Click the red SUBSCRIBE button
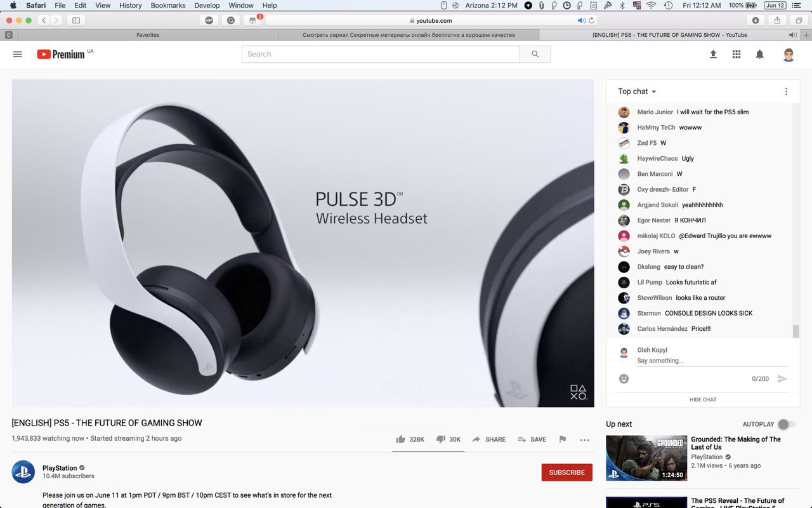The width and height of the screenshot is (812, 508). (x=566, y=472)
